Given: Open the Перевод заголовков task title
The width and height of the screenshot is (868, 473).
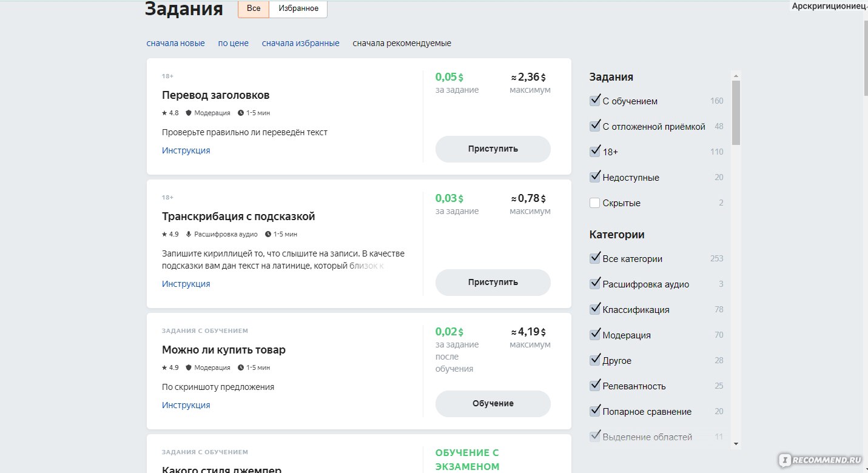Looking at the screenshot, I should point(216,95).
